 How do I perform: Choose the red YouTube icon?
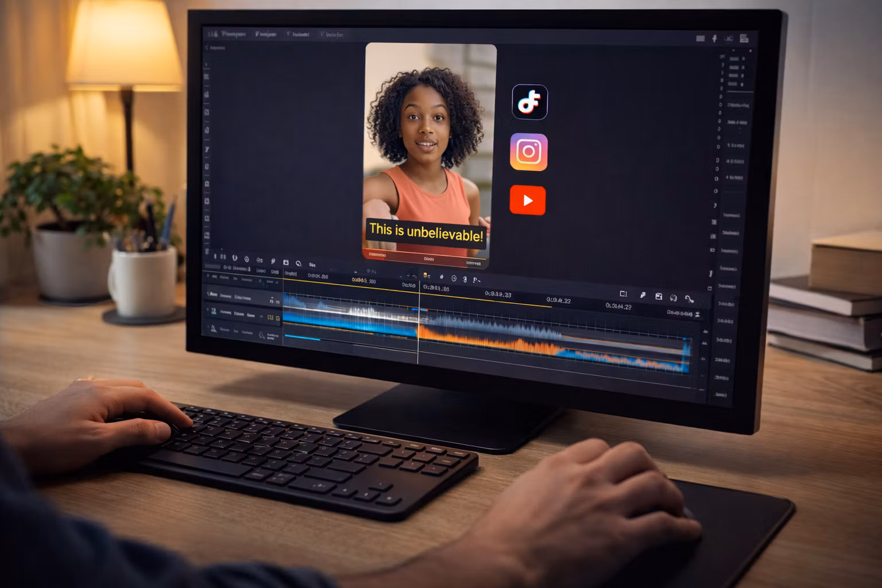(528, 200)
